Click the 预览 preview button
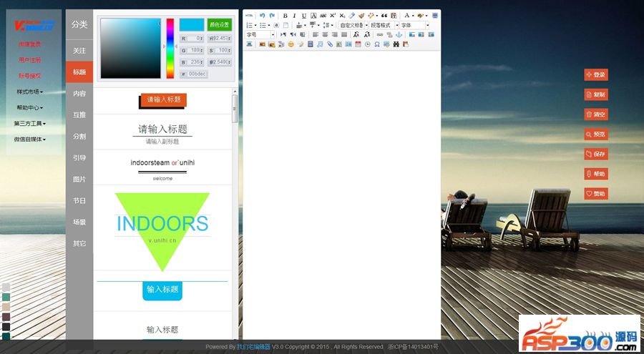The image size is (644, 354). [x=596, y=134]
